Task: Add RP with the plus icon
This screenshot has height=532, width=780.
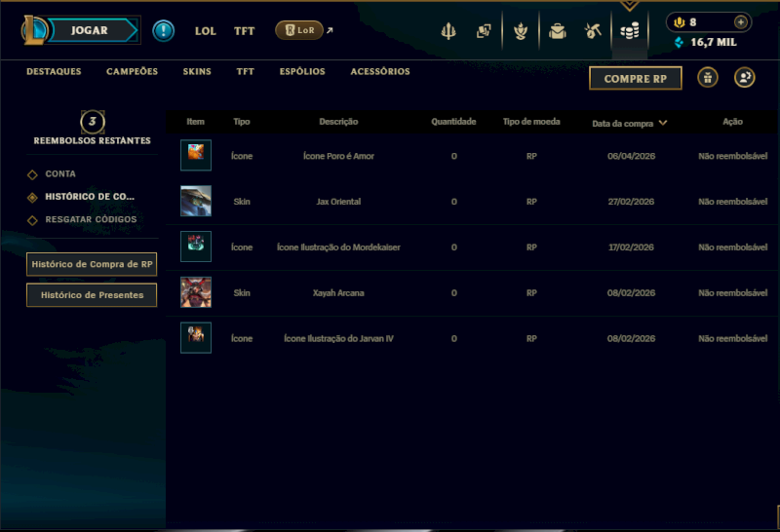Action: (x=741, y=21)
